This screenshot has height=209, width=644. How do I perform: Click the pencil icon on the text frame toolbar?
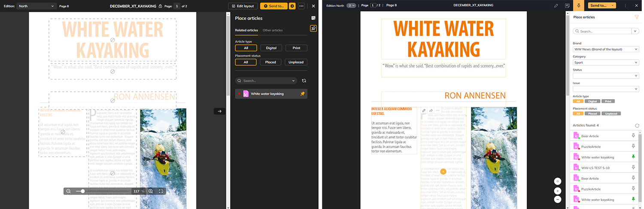pyautogui.click(x=424, y=110)
